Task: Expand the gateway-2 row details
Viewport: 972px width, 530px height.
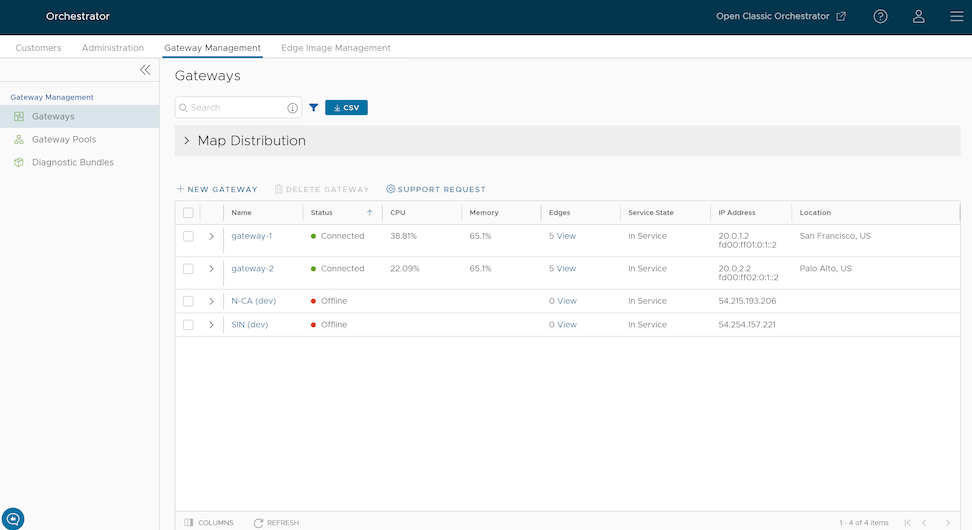Action: 211,269
